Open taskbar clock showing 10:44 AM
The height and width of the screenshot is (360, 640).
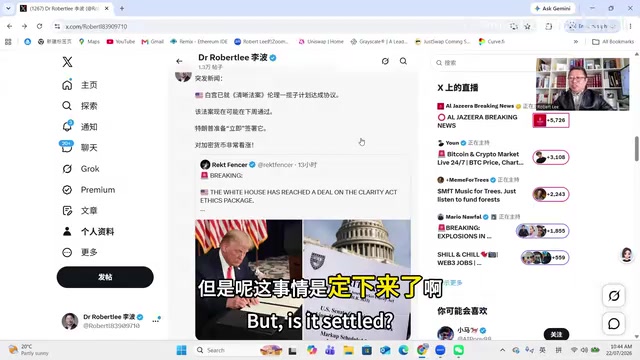(x=620, y=350)
